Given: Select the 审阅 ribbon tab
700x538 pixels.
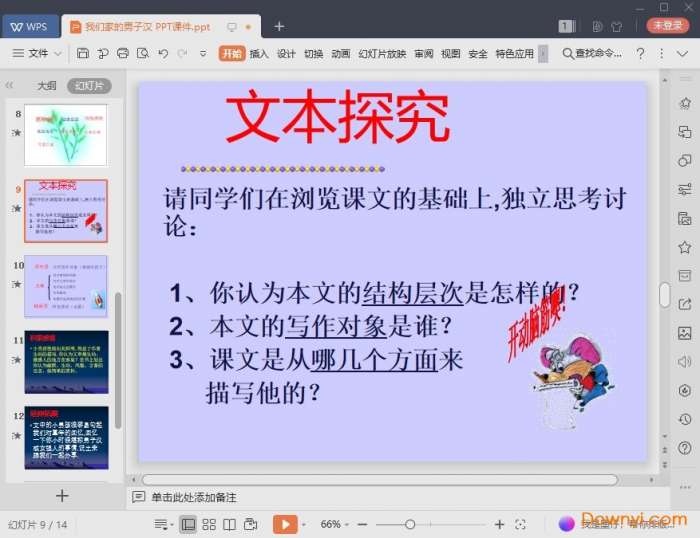Looking at the screenshot, I should click(x=424, y=54).
